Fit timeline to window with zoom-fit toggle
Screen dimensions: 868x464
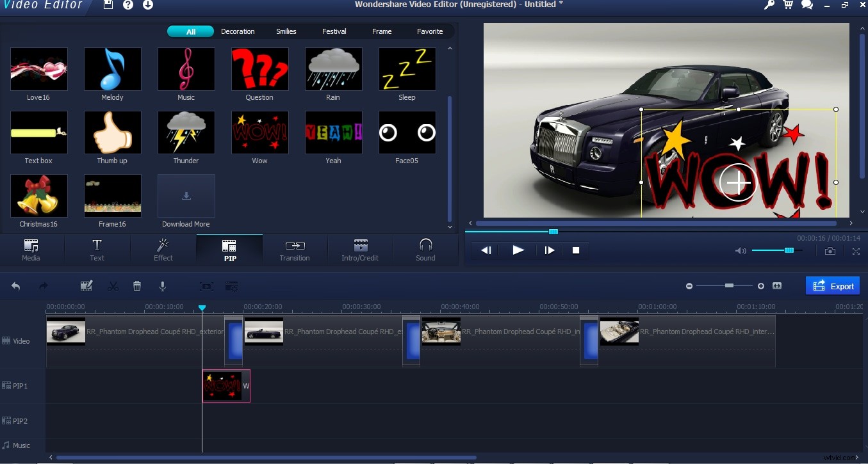tap(778, 286)
